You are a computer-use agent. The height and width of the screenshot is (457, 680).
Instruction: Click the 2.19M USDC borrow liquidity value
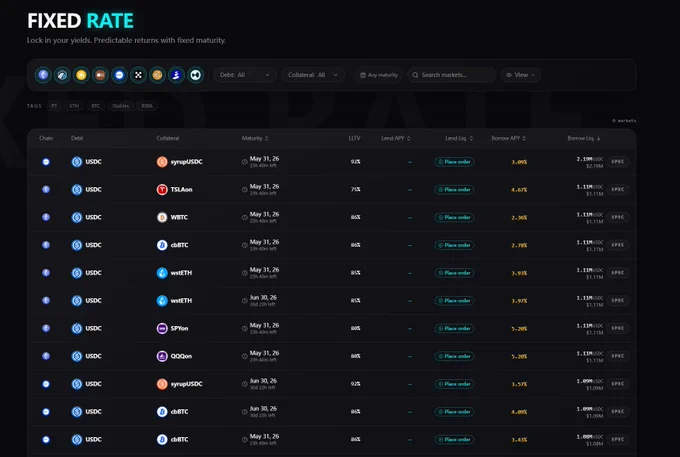[x=589, y=159]
